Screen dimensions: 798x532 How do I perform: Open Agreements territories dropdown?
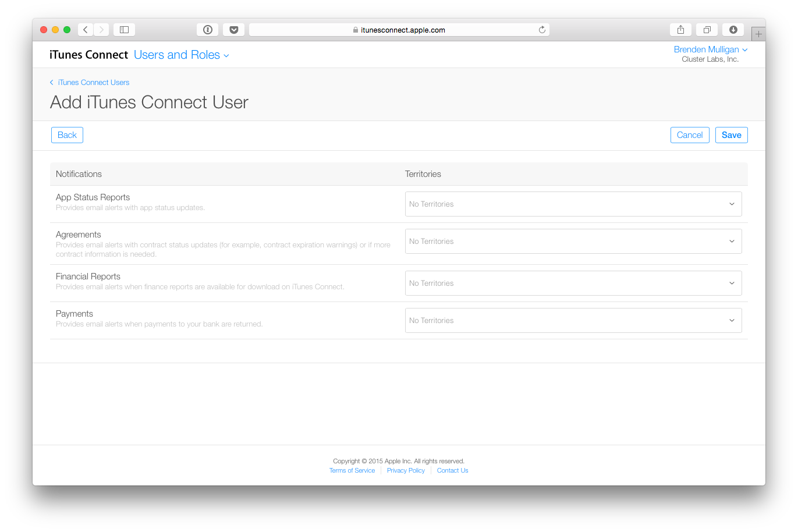tap(573, 241)
